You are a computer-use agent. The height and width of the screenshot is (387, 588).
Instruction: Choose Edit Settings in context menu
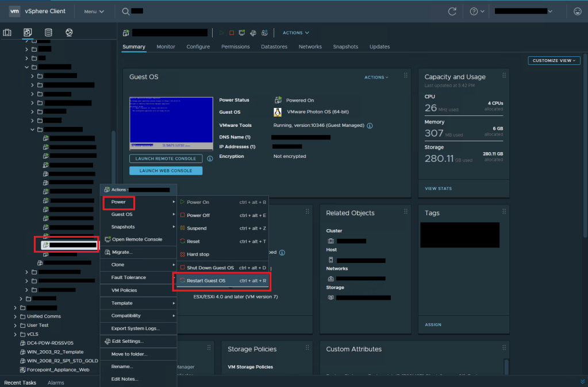pyautogui.click(x=127, y=341)
